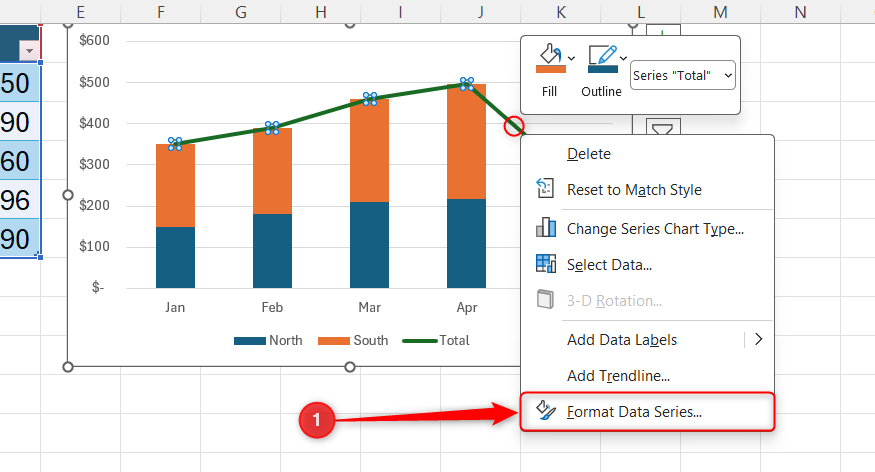Click the Reset to Match Style icon
This screenshot has width=875, height=472.
pos(545,189)
